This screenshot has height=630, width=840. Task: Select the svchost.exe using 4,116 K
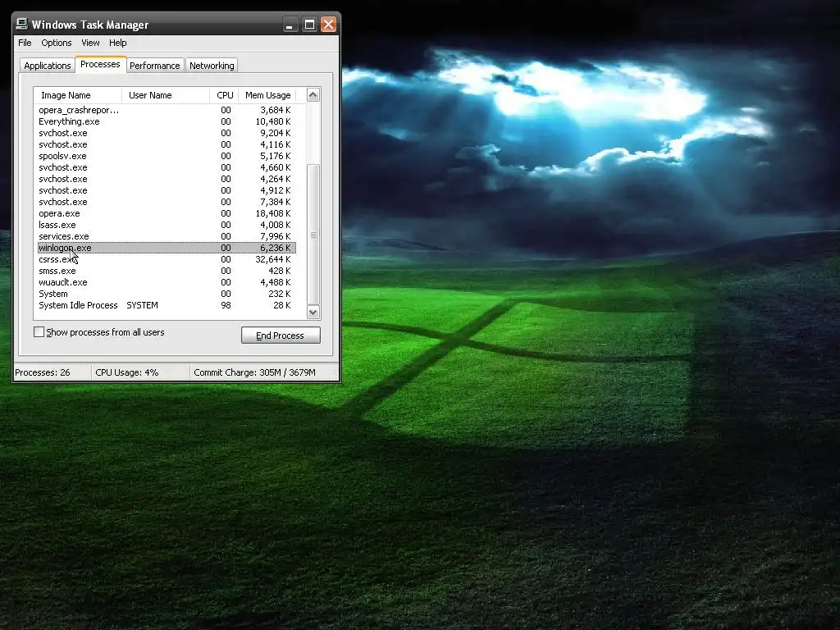coord(167,144)
